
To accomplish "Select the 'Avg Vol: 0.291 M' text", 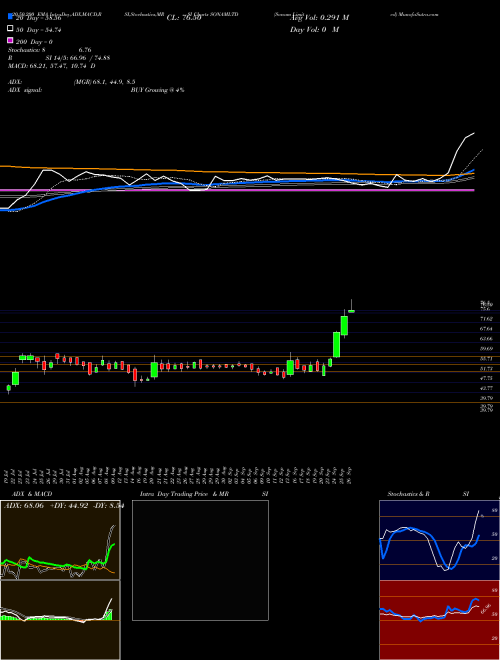I will point(319,18).
